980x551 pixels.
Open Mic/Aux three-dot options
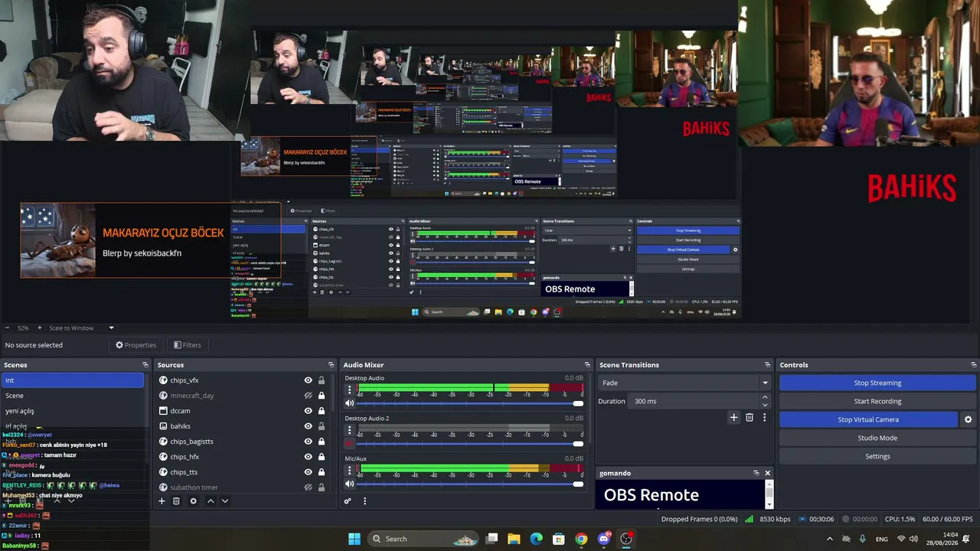click(350, 470)
